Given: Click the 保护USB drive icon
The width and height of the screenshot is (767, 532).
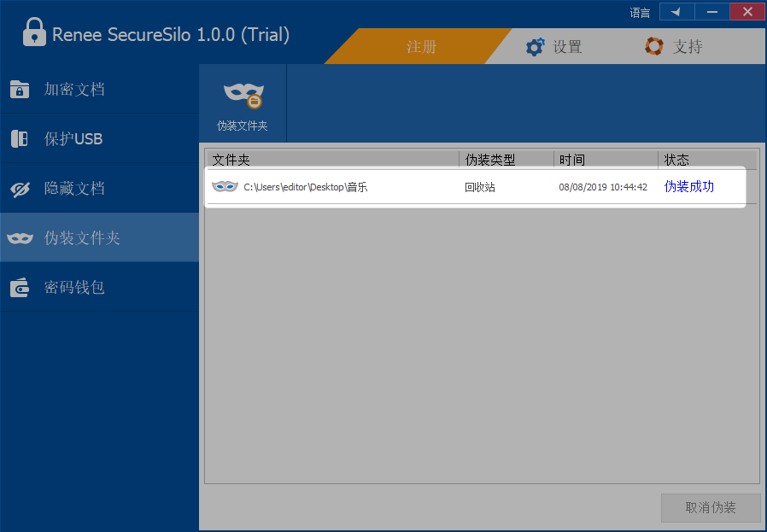Looking at the screenshot, I should coord(20,139).
